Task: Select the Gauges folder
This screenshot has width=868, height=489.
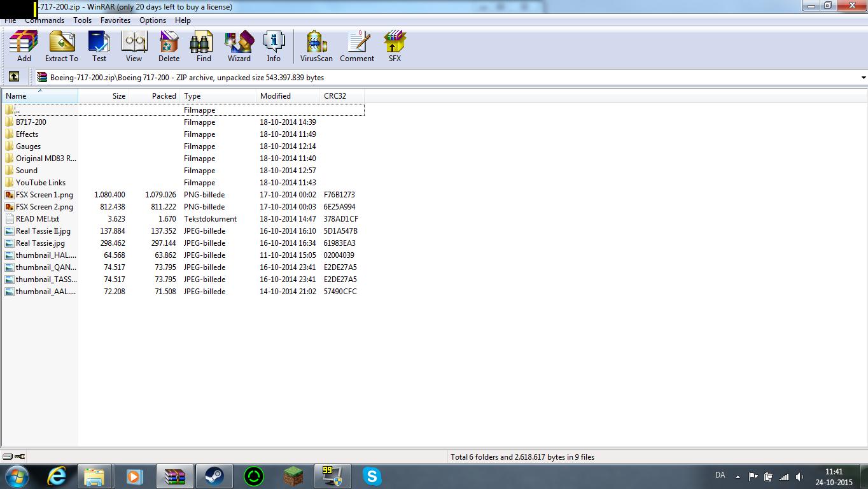Action: point(28,146)
